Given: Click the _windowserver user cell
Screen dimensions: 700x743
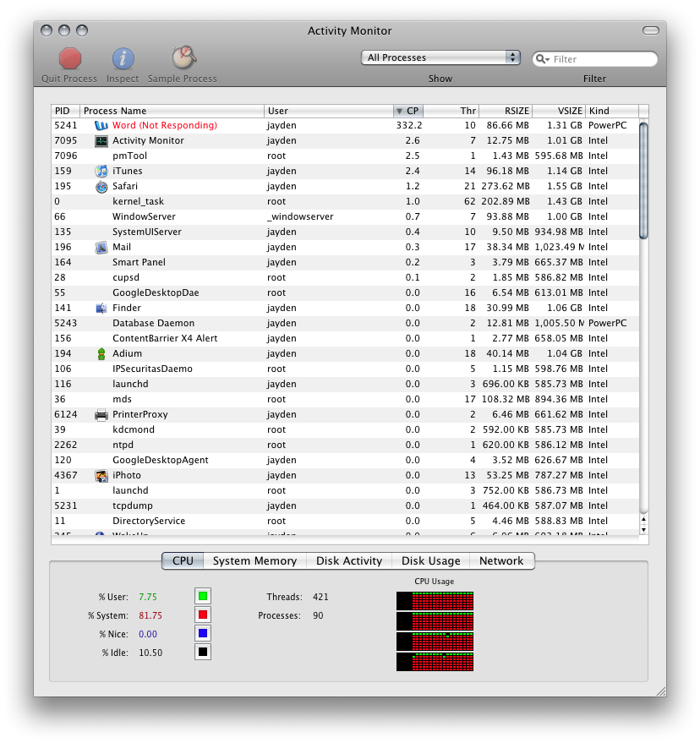Looking at the screenshot, I should coord(300,216).
